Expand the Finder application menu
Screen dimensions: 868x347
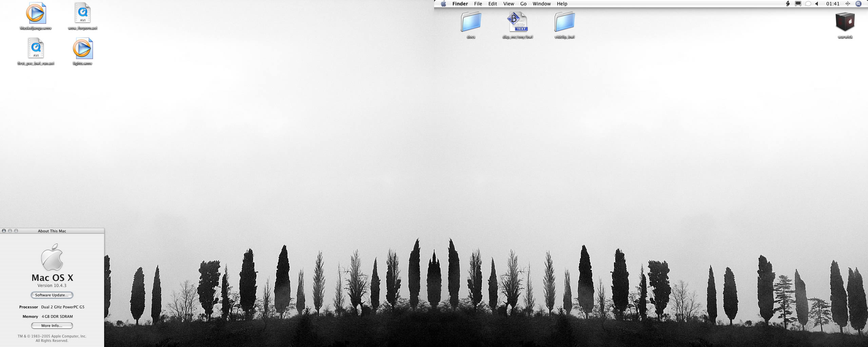[460, 4]
